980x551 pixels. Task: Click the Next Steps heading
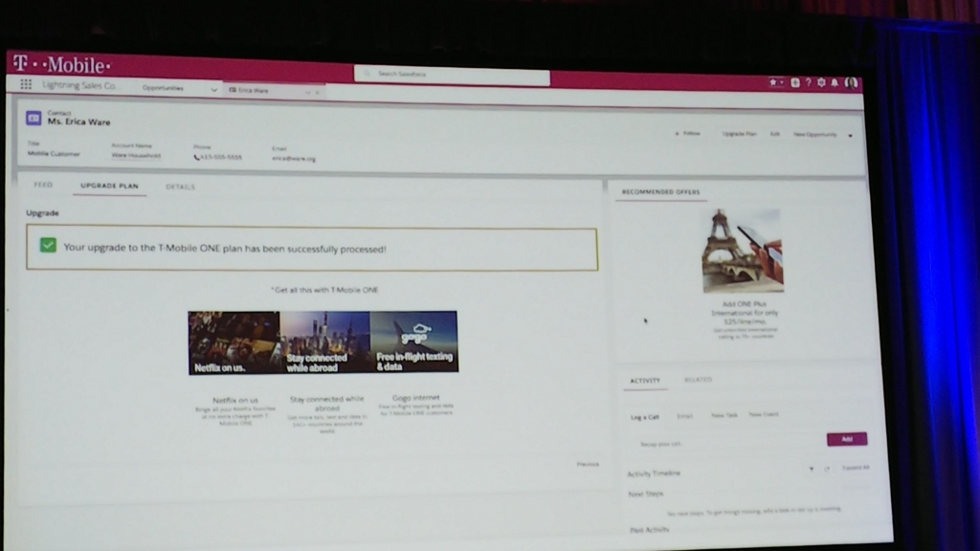coord(646,494)
